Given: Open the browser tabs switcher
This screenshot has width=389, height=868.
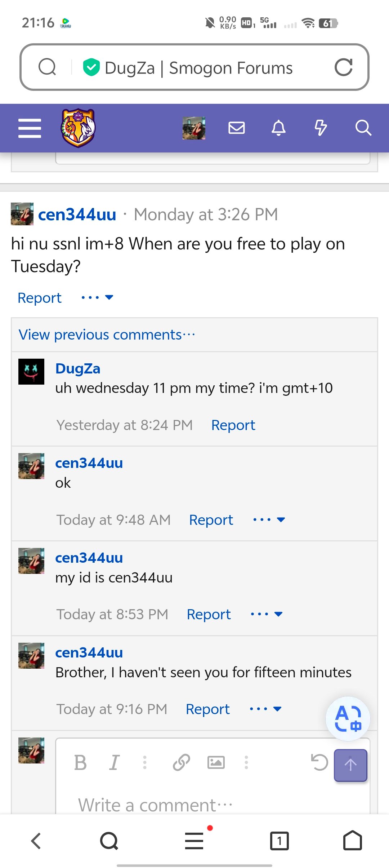Looking at the screenshot, I should (x=279, y=841).
